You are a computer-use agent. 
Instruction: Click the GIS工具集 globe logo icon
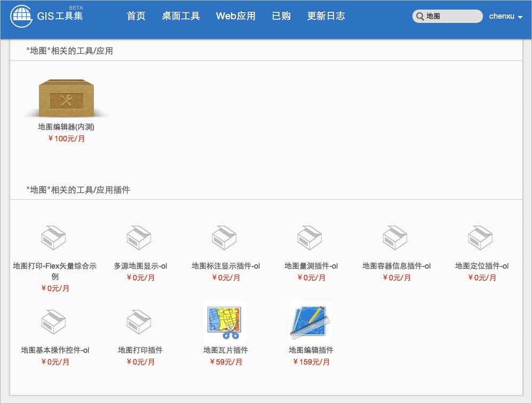coord(21,15)
